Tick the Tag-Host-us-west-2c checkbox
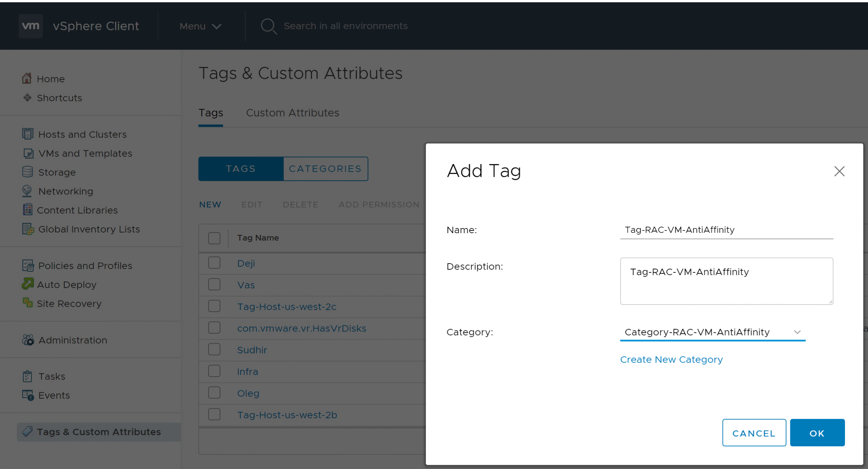 click(x=214, y=306)
